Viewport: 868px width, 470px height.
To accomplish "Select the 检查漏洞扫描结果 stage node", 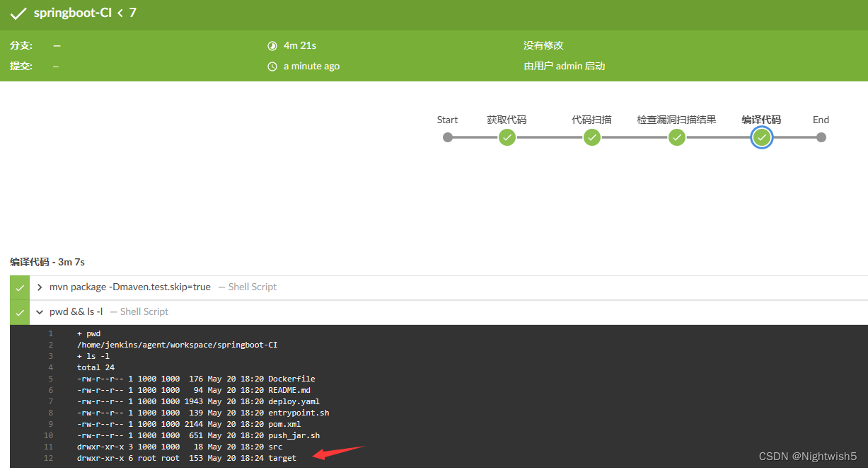I will (677, 137).
